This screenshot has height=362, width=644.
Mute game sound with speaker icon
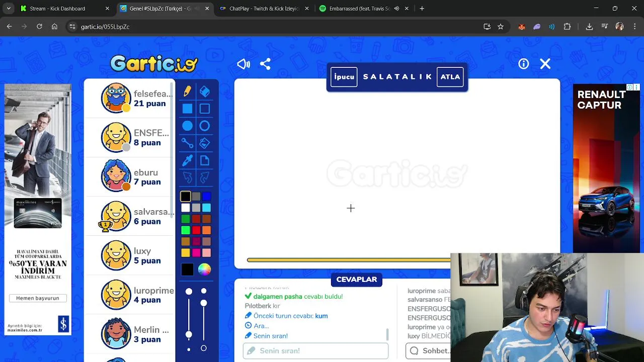pyautogui.click(x=244, y=64)
